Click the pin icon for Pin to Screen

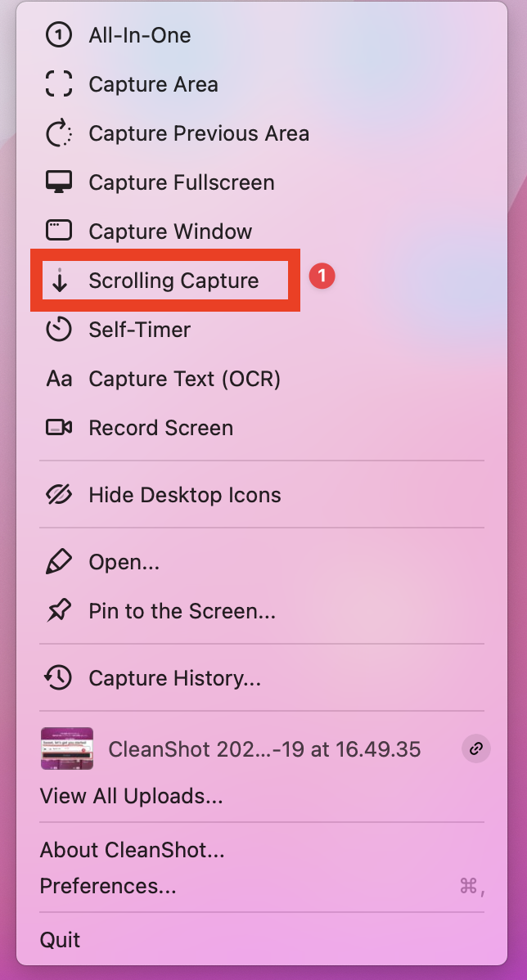click(x=59, y=611)
